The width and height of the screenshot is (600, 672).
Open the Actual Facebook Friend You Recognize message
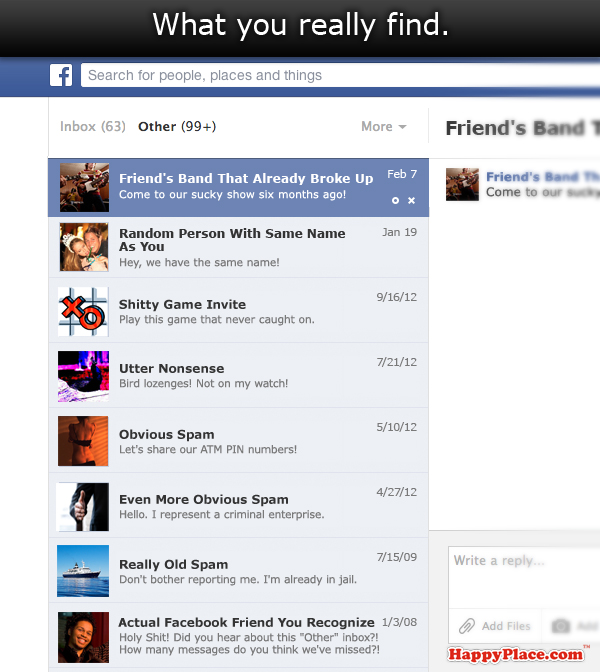point(238,636)
